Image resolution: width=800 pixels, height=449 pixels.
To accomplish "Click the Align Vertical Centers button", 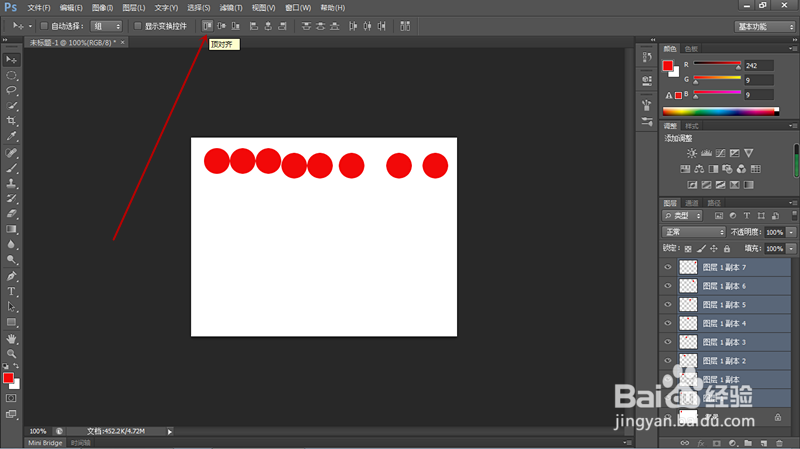I will pos(221,26).
